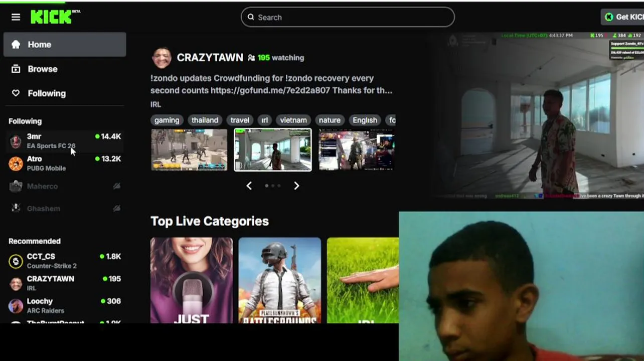Click the English tag

click(x=365, y=120)
